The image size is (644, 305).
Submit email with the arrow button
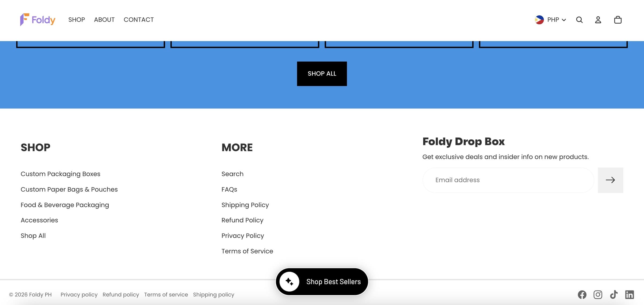610,180
